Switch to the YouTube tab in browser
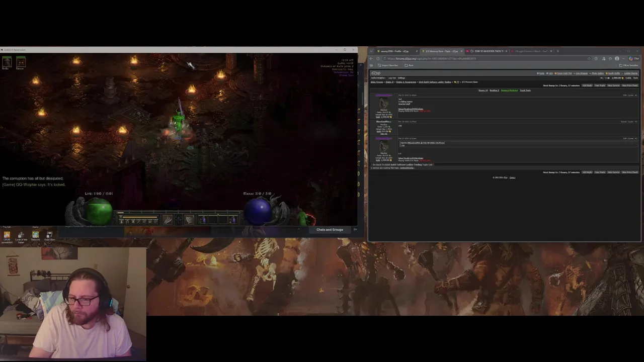644x362 pixels. pos(531,51)
